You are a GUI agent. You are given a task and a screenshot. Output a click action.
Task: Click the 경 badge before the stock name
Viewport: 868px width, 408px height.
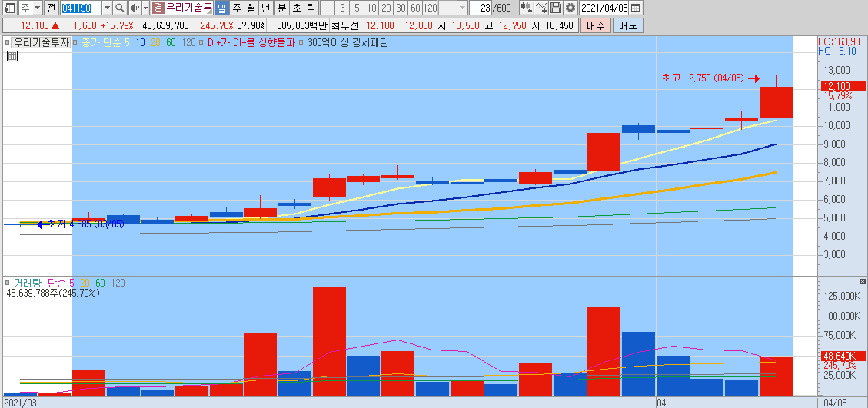click(x=158, y=8)
